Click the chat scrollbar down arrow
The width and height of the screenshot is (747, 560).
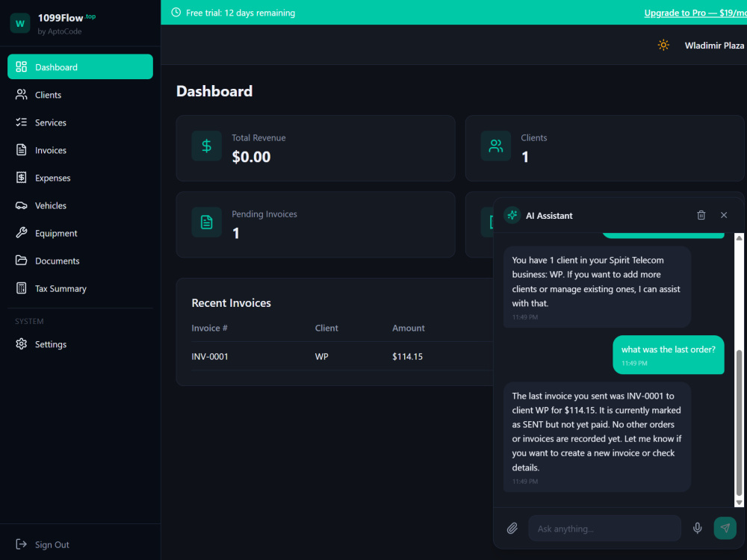coord(739,503)
